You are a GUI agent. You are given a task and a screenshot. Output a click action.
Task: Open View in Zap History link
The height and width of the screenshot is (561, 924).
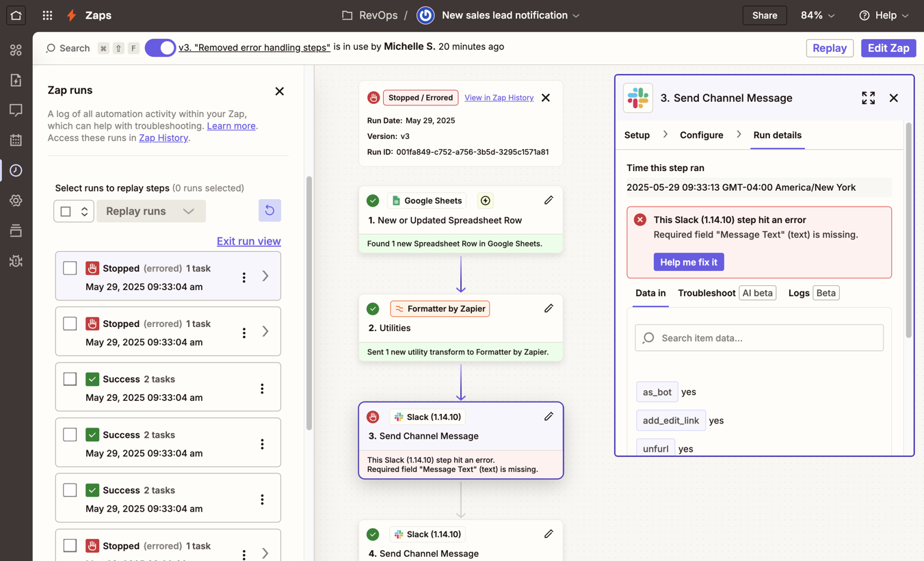pos(499,98)
